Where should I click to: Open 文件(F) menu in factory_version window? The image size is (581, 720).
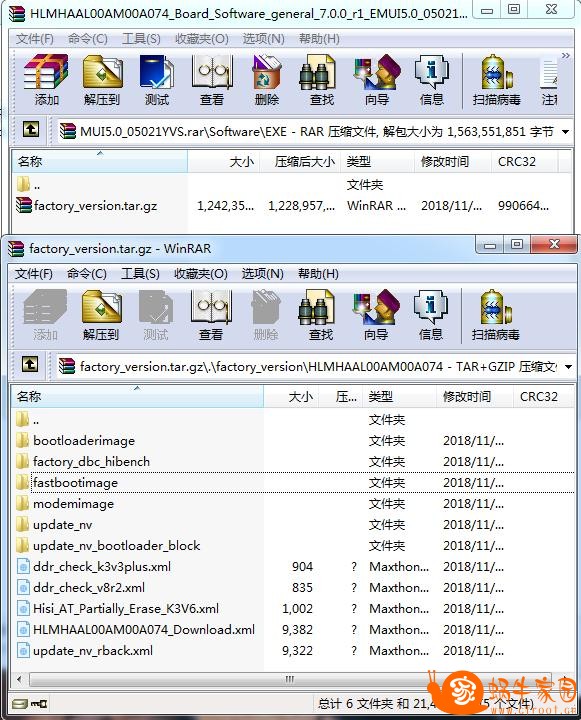click(x=34, y=274)
